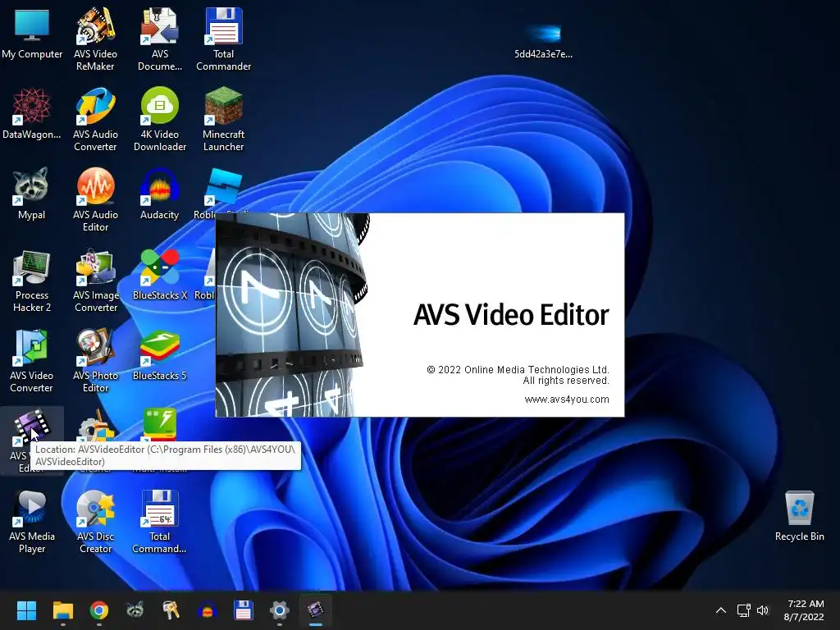Launch the Minecraft Launcher icon
Viewport: 840px width, 630px height.
(223, 119)
